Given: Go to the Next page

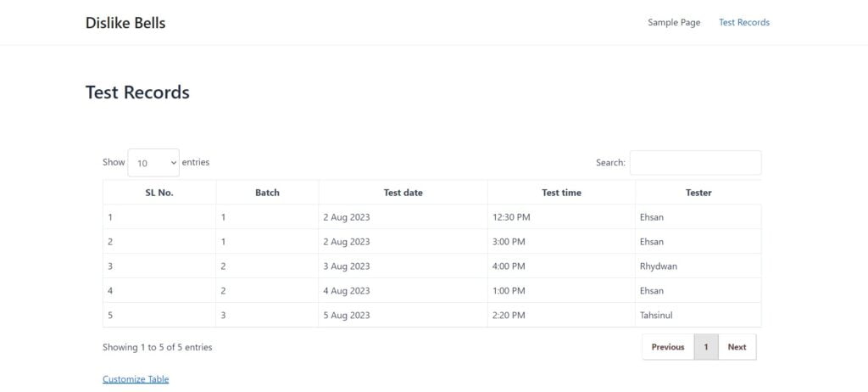Looking at the screenshot, I should [737, 346].
